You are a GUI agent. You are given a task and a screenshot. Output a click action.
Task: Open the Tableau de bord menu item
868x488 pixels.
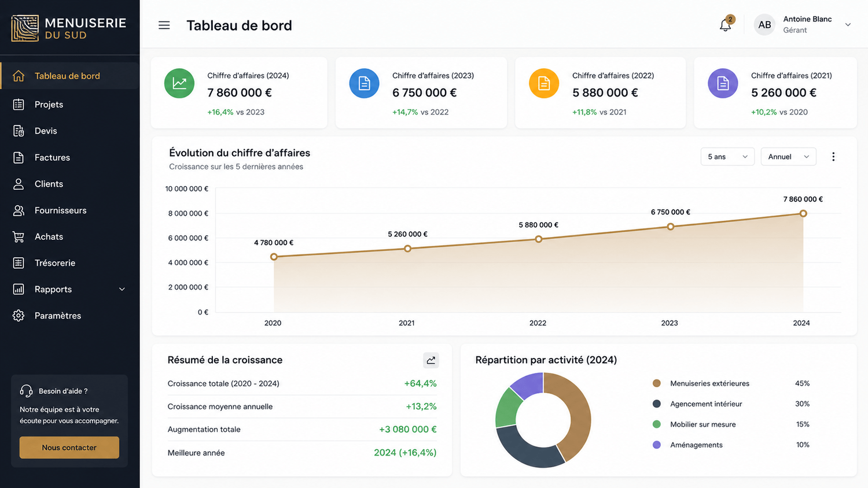click(69, 76)
